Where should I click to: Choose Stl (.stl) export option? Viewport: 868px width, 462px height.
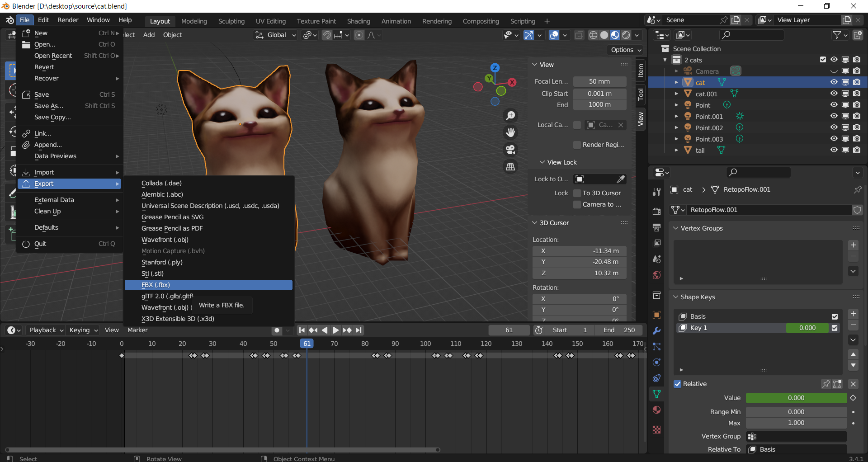click(x=208, y=273)
